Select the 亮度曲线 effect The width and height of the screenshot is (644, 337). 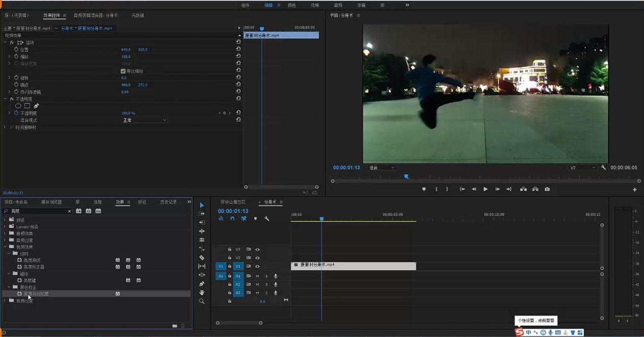(x=31, y=260)
